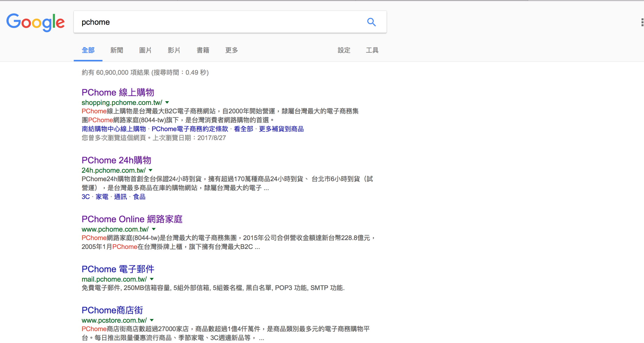The width and height of the screenshot is (644, 343).
Task: Switch to the 圖片 tab
Action: (145, 50)
